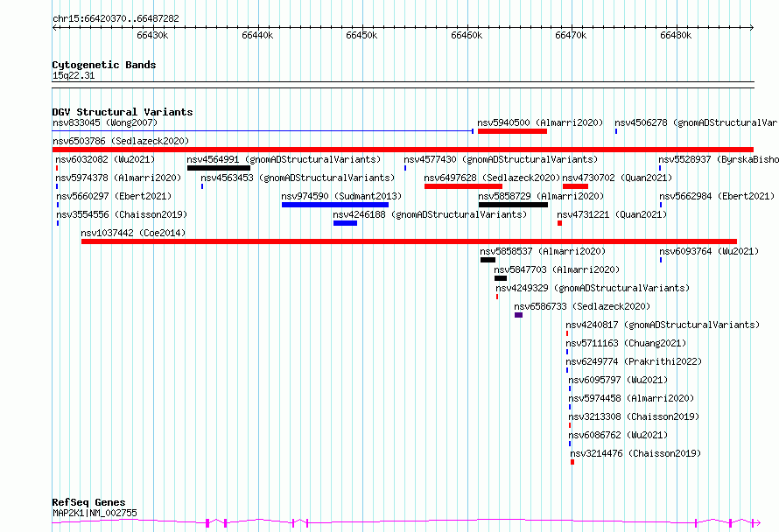Image resolution: width=779 pixels, height=532 pixels.
Task: Open the nsv6032082 (Wu2021) variant label
Action: 105,159
